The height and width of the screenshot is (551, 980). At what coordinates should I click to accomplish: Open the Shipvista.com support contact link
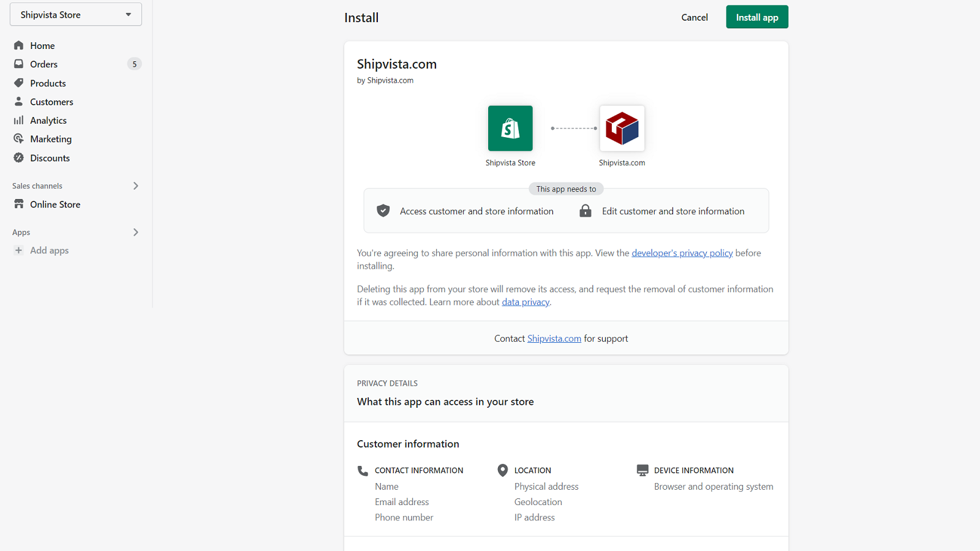tap(554, 339)
